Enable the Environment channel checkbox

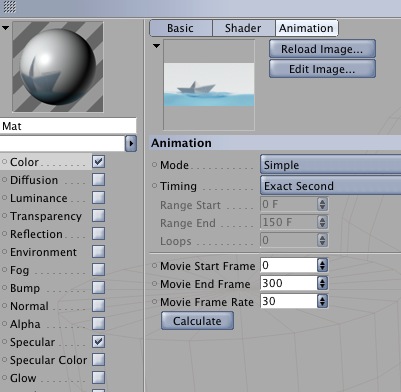(x=99, y=252)
